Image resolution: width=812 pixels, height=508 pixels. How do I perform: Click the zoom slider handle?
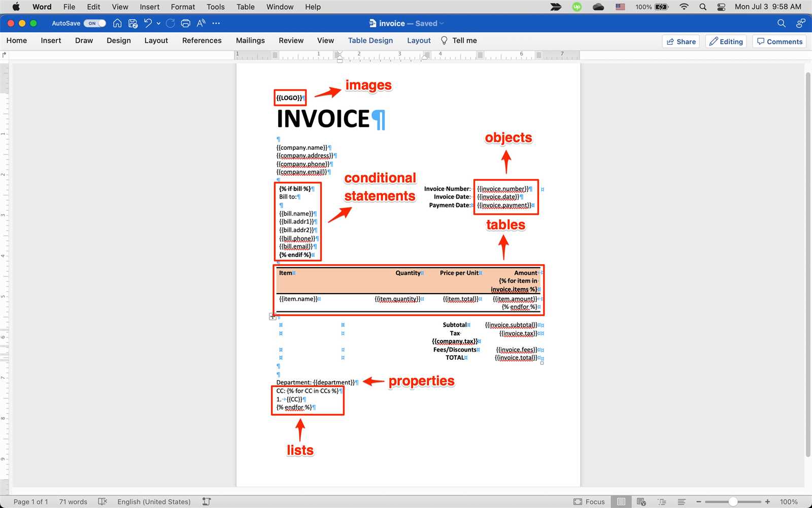coord(733,502)
